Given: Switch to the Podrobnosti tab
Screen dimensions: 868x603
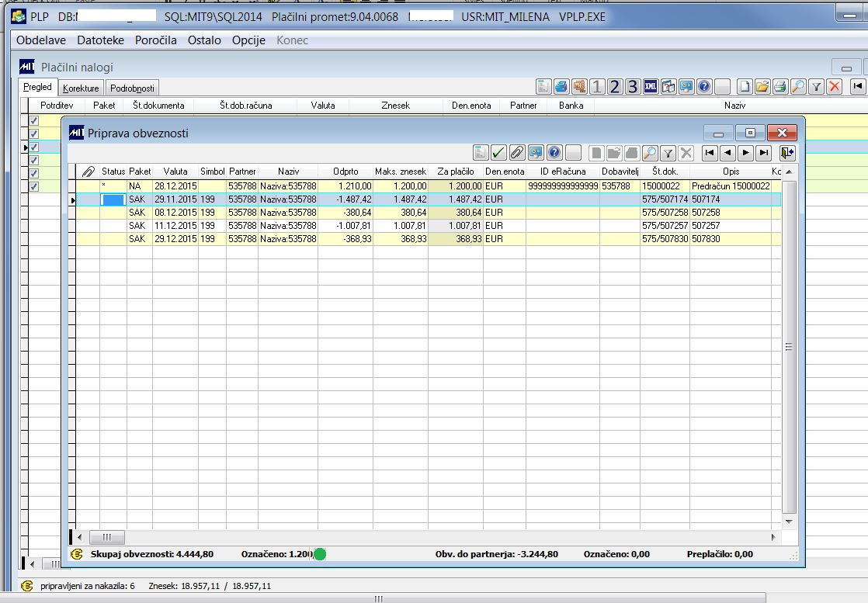Looking at the screenshot, I should (x=132, y=88).
